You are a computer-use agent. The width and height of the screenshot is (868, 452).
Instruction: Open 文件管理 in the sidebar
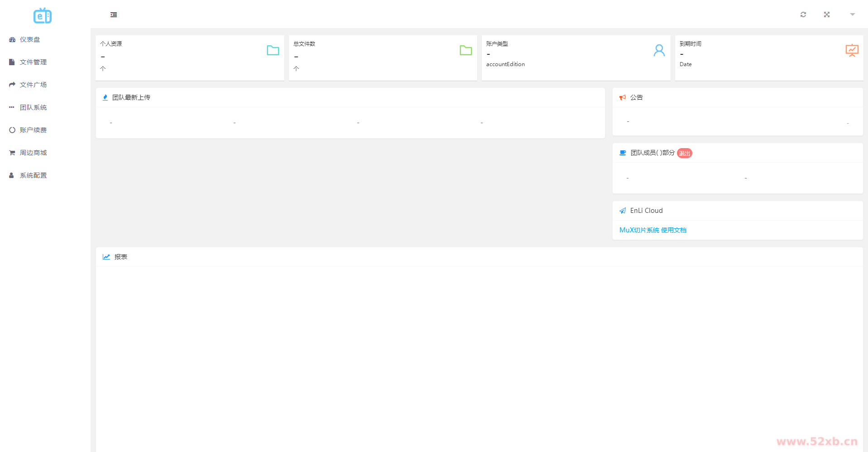point(33,62)
